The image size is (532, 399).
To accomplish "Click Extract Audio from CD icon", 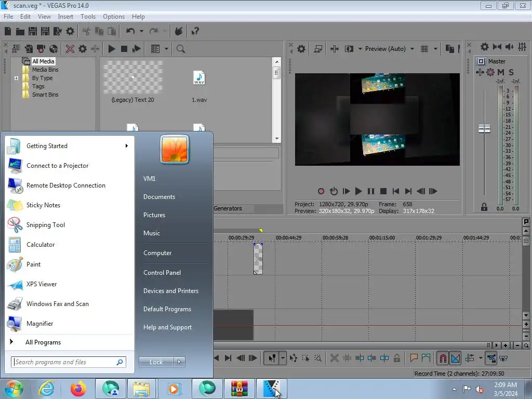I will click(54, 49).
